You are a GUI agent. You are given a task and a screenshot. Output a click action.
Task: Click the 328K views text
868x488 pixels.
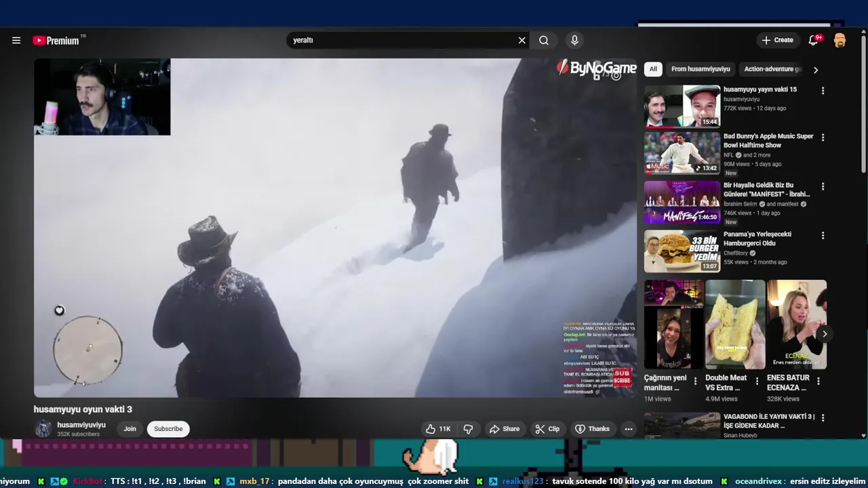coord(783,399)
